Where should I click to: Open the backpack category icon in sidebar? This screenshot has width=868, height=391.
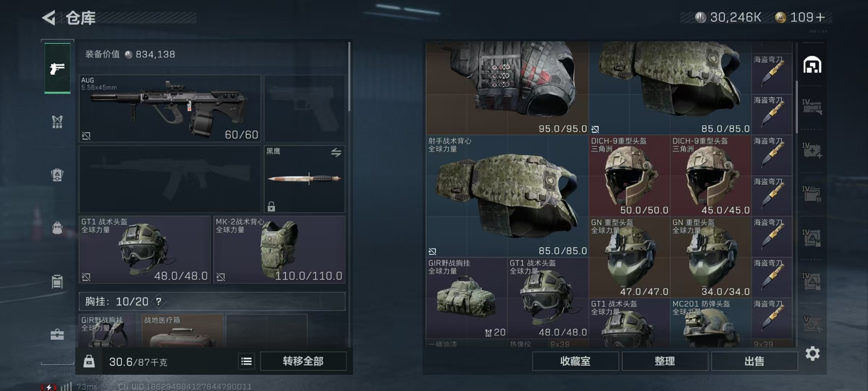(57, 228)
